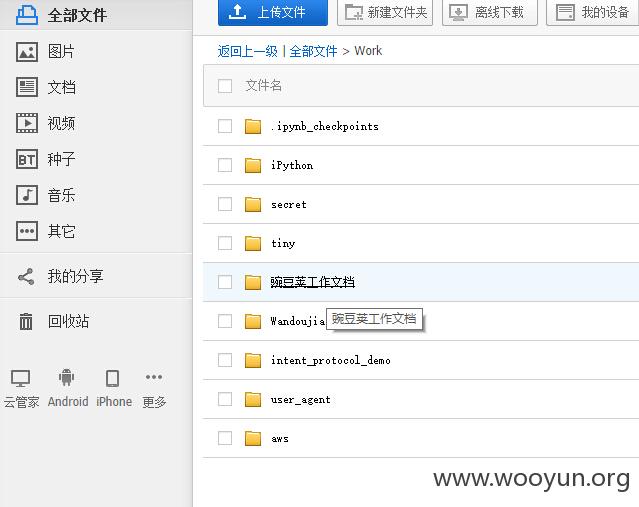Click the 我的分享 share icon
This screenshot has height=507, width=639.
click(26, 277)
